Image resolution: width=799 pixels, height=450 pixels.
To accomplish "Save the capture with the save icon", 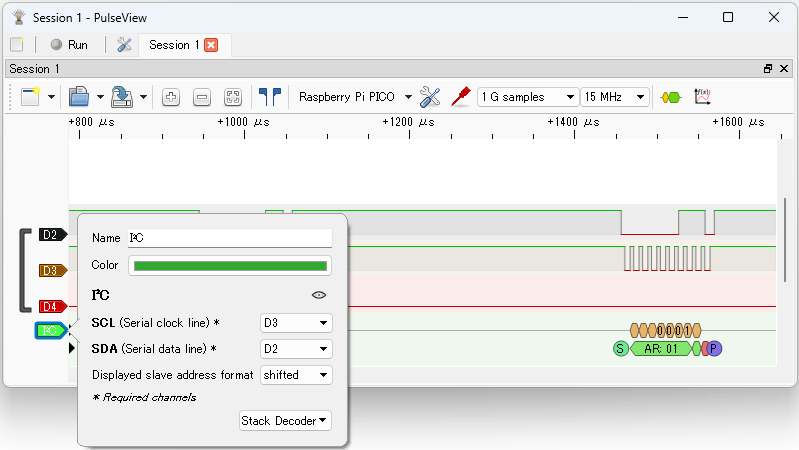I will (x=122, y=97).
